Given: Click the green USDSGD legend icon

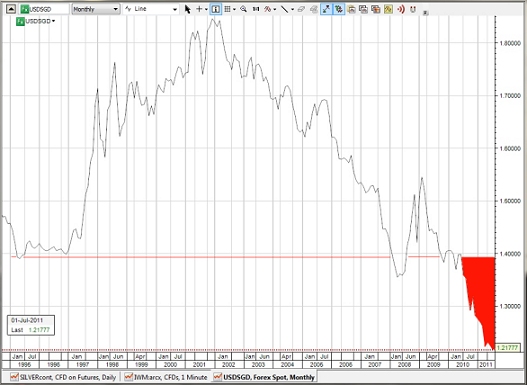Looking at the screenshot, I should coord(20,21).
